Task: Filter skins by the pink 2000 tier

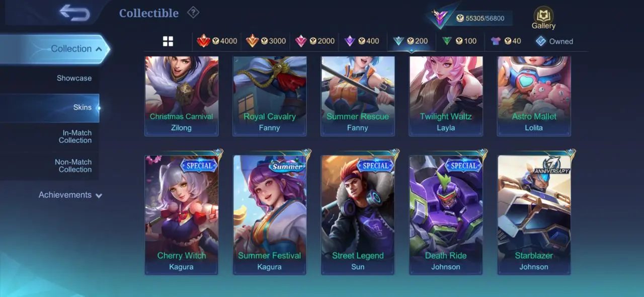Action: tap(314, 41)
